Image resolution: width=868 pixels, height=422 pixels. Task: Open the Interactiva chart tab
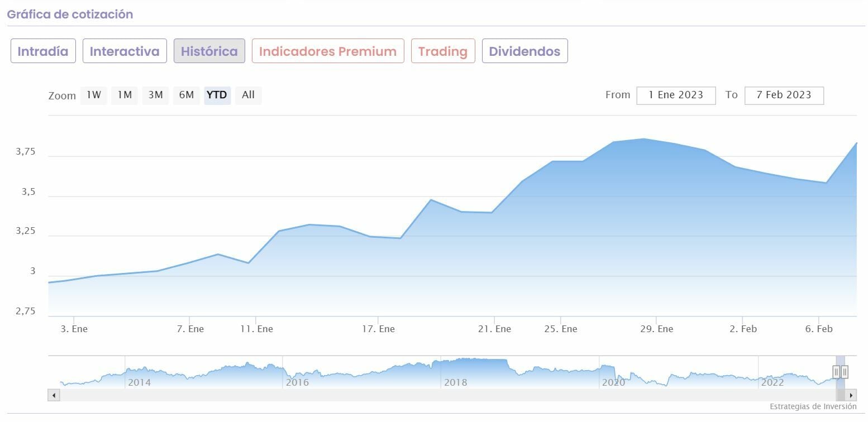(125, 51)
